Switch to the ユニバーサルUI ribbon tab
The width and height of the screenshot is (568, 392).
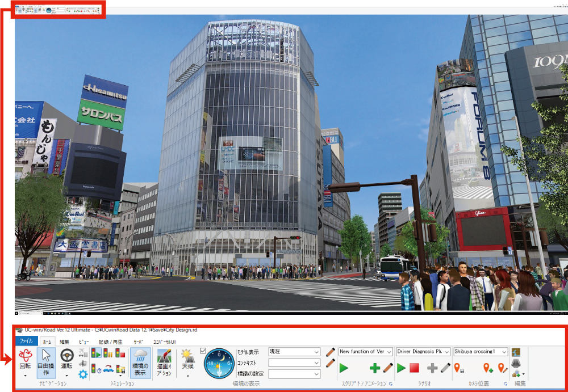165,342
